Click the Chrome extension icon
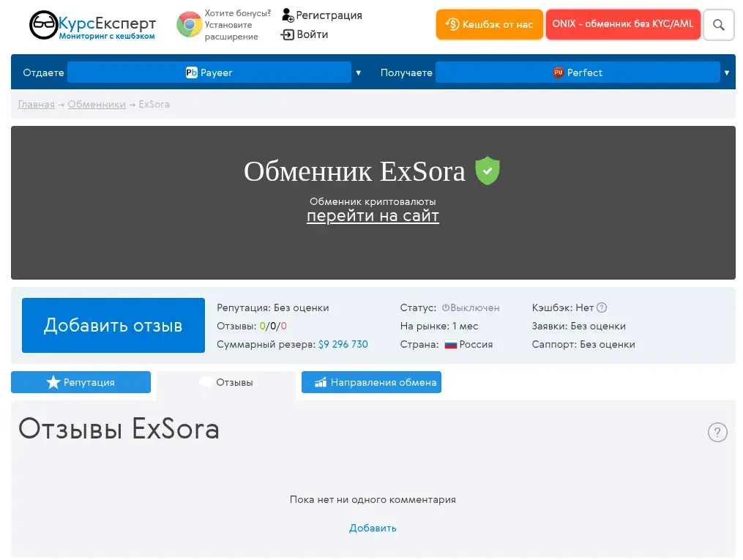 click(189, 25)
